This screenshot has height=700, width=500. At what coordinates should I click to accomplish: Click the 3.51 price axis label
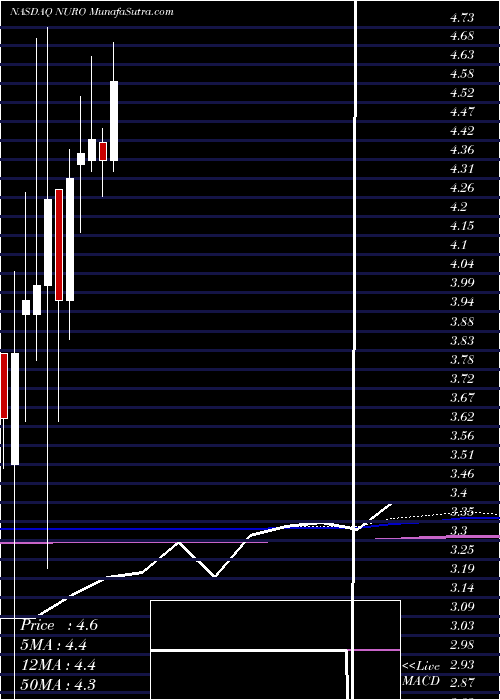point(462,454)
